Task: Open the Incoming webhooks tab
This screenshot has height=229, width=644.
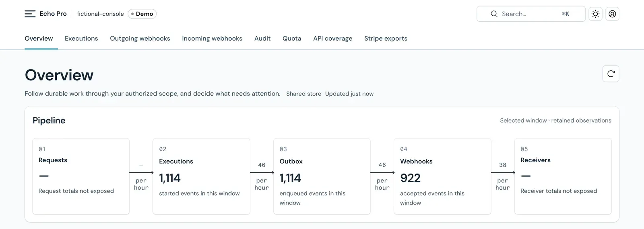Action: pos(212,39)
